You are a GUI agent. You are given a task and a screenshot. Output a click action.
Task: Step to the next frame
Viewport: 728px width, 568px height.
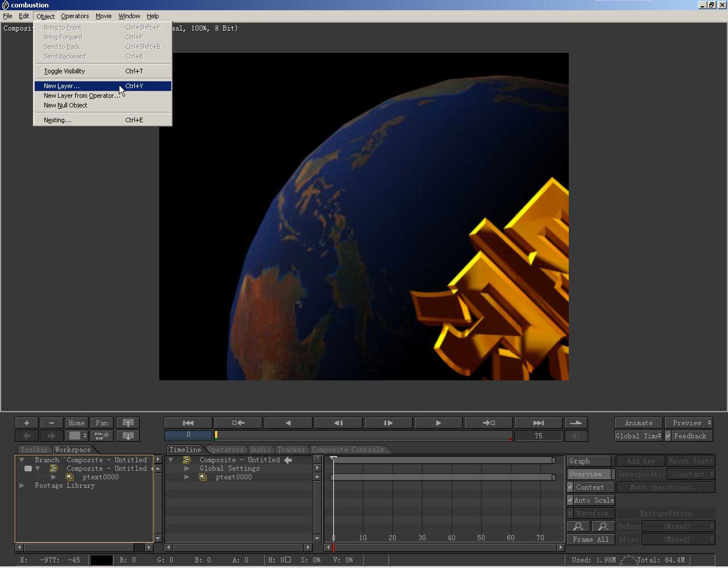tap(388, 423)
